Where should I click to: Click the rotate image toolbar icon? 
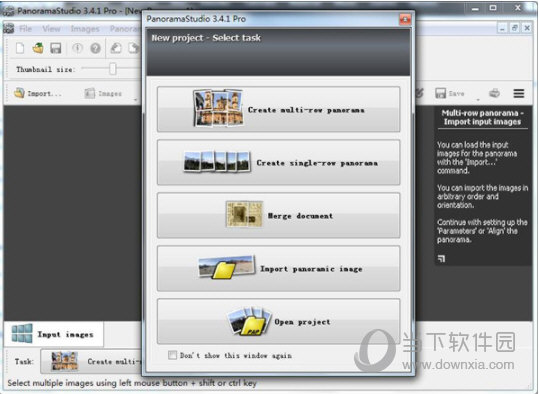tap(116, 48)
